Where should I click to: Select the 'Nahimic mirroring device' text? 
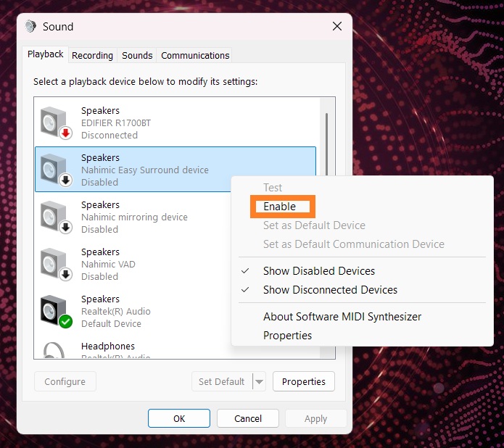pos(134,217)
